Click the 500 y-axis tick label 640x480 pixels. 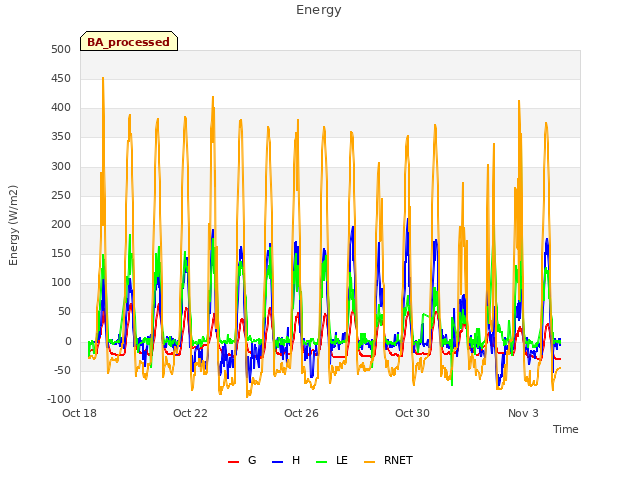tap(61, 49)
